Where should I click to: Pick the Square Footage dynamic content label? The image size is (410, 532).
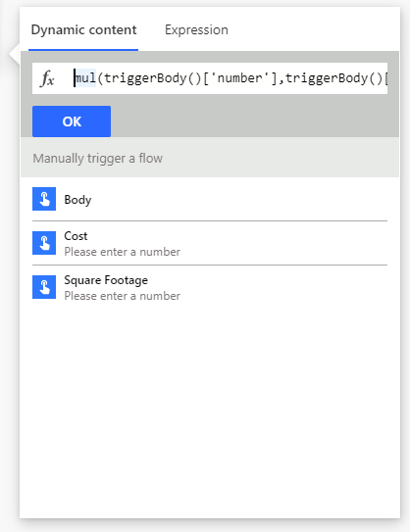coord(106,280)
